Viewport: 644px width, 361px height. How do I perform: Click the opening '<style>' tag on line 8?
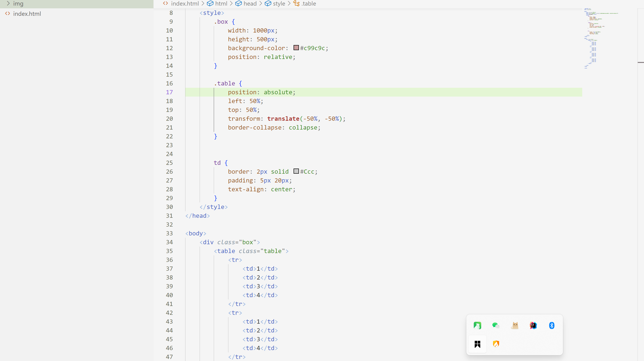pyautogui.click(x=212, y=13)
